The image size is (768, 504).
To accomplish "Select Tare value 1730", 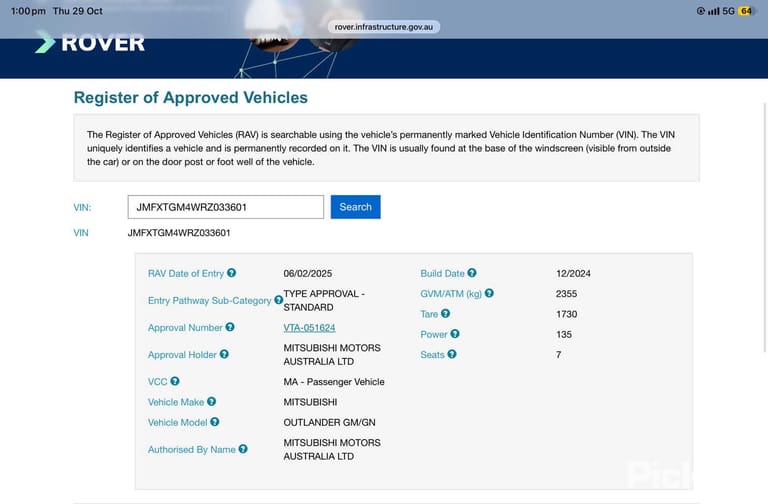I will click(566, 314).
